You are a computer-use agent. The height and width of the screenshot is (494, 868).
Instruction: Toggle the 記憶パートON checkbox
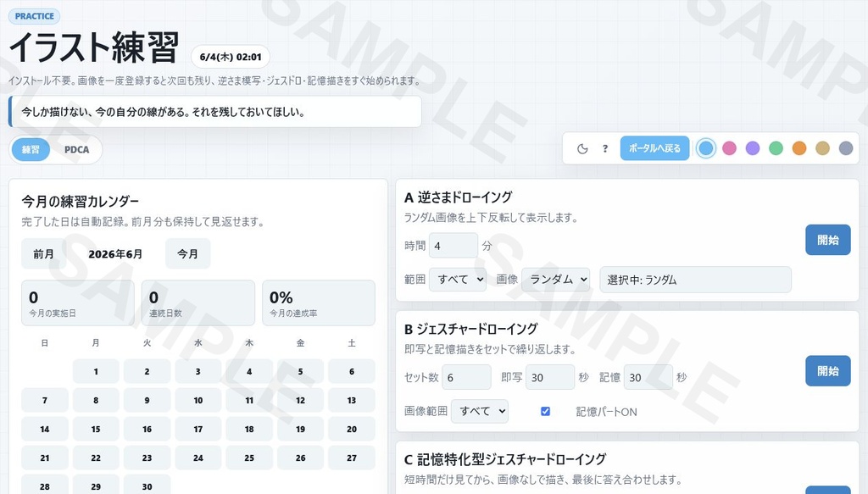[x=545, y=411]
